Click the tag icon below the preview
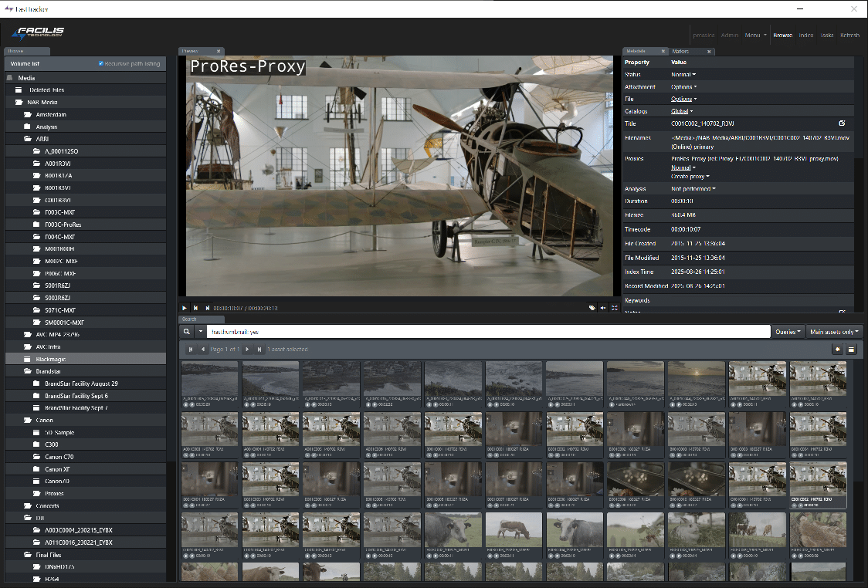The height and width of the screenshot is (588, 868). [592, 307]
